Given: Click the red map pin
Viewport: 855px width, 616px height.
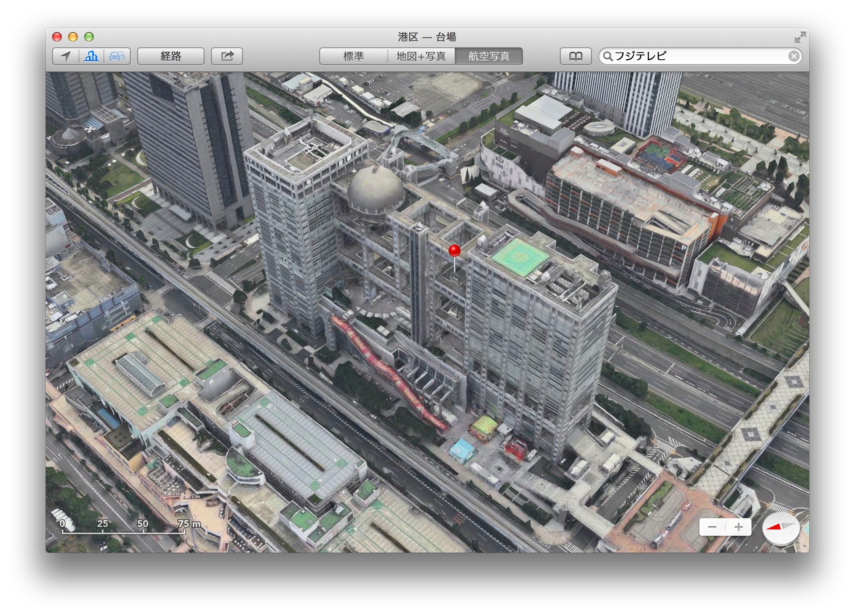Looking at the screenshot, I should pos(454,251).
